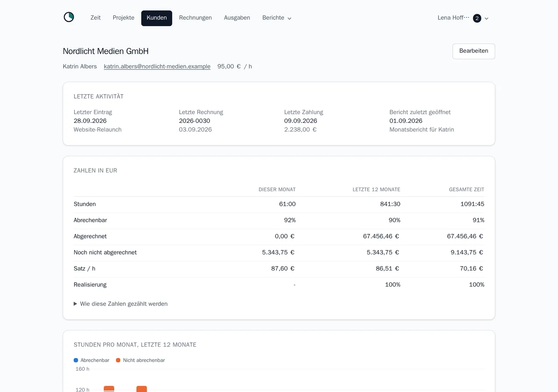Click the last payment amount 2.238,00 €

pos(300,130)
